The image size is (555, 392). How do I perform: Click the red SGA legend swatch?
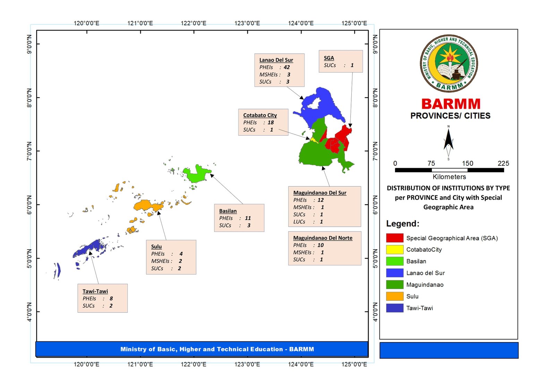[x=394, y=238]
